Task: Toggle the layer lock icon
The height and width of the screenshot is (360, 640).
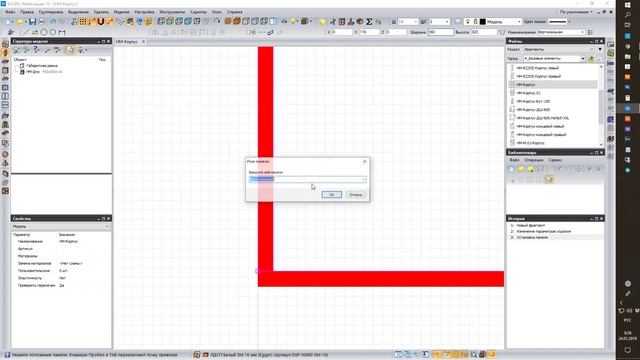Action: (475, 22)
